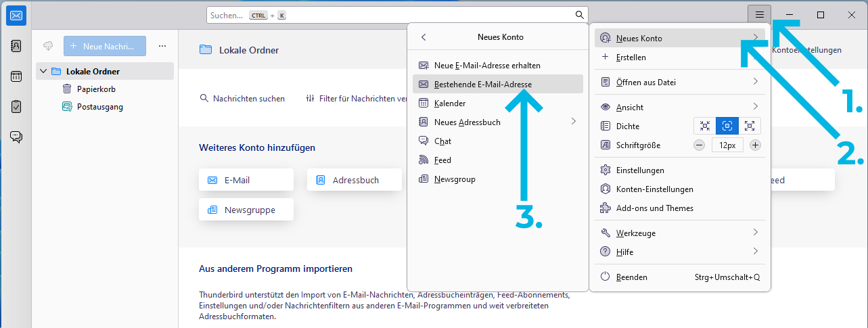Click the hamburger app menu button
This screenshot has height=328, width=868.
click(x=759, y=15)
